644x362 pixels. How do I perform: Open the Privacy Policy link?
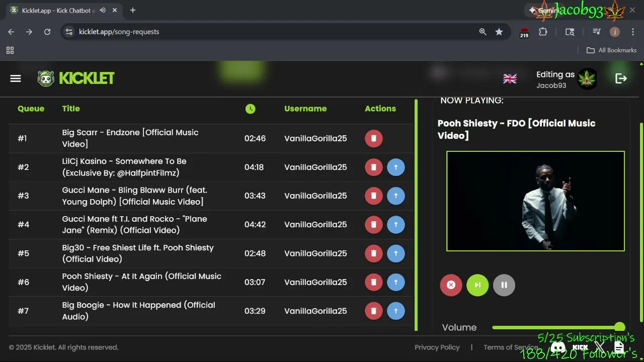tap(437, 347)
